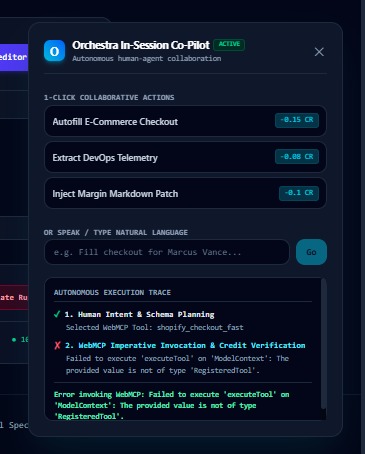
Task: Click 'Autonomous human-agent collaboration' subtitle
Action: coord(147,58)
